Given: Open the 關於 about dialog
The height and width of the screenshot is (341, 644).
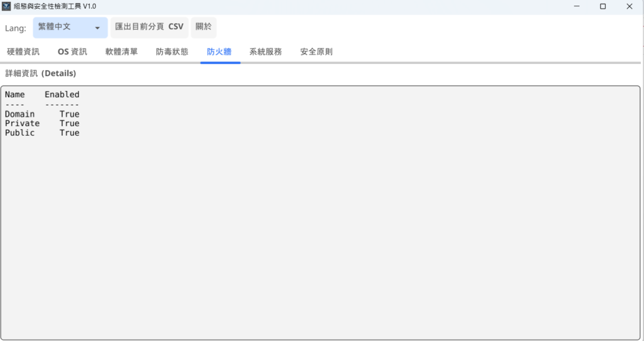Looking at the screenshot, I should (x=204, y=28).
